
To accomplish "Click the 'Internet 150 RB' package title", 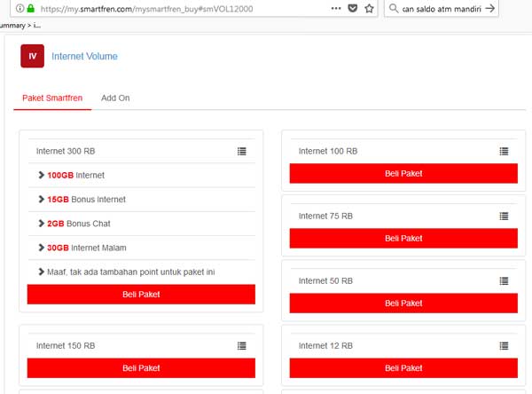I will point(66,346).
